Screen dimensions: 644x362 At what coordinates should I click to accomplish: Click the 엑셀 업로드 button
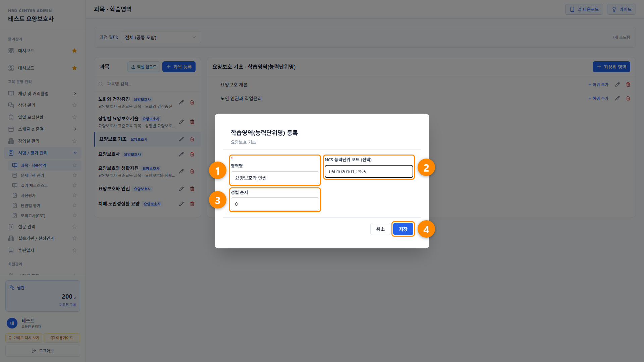tap(144, 67)
